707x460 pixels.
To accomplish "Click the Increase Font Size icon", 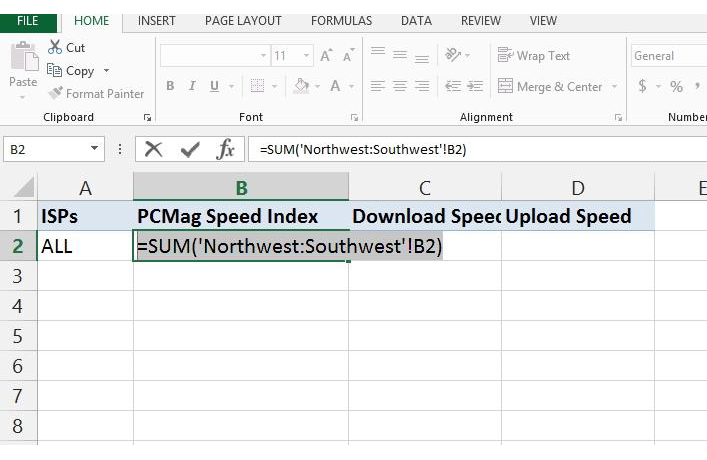I will pyautogui.click(x=325, y=56).
